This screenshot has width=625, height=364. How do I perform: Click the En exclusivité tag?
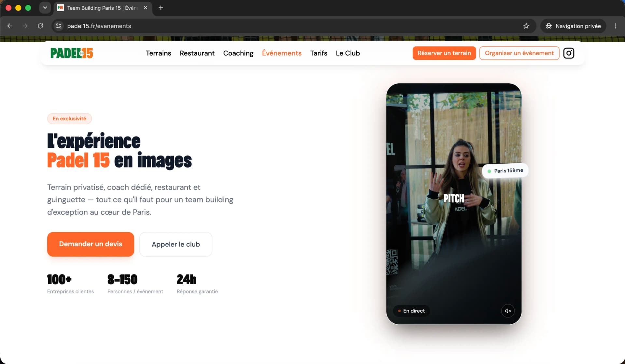point(69,118)
